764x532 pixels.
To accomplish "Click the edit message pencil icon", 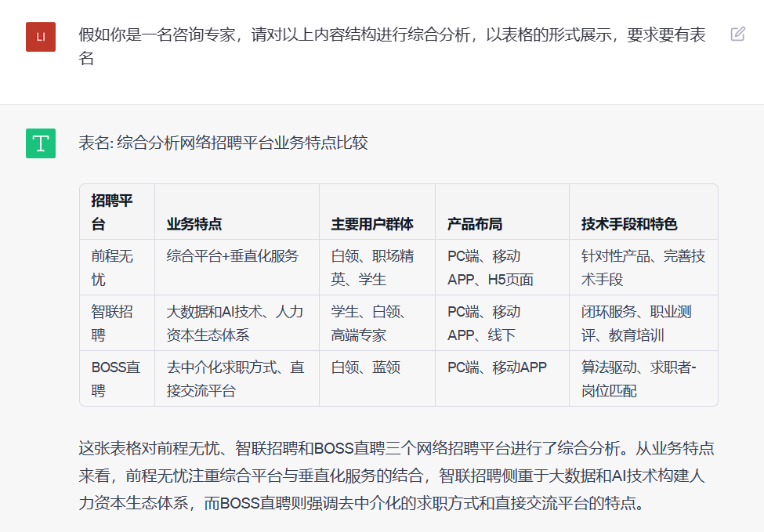I will pyautogui.click(x=737, y=34).
